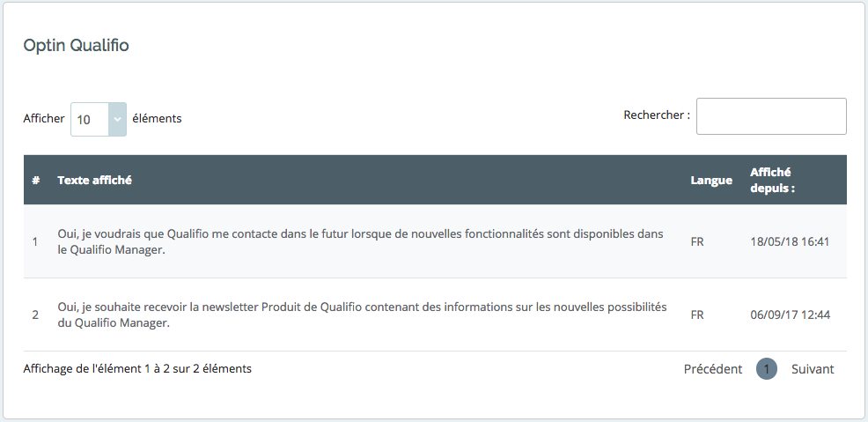
Task: Sort by the # column header
Action: click(x=35, y=180)
